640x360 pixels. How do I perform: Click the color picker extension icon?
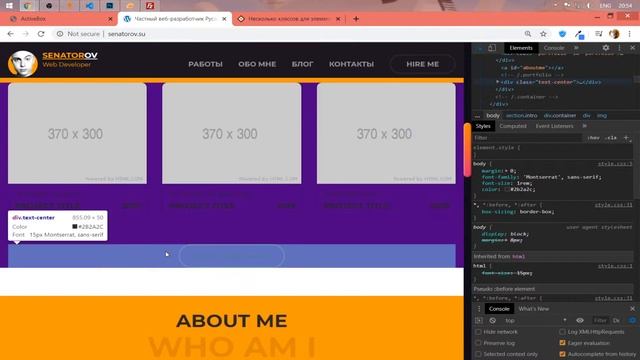click(580, 34)
